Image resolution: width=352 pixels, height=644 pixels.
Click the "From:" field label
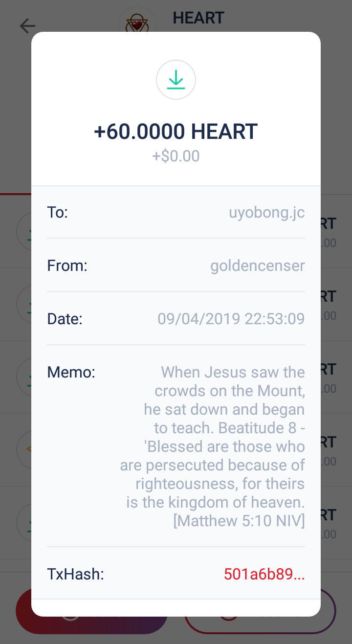pos(67,266)
